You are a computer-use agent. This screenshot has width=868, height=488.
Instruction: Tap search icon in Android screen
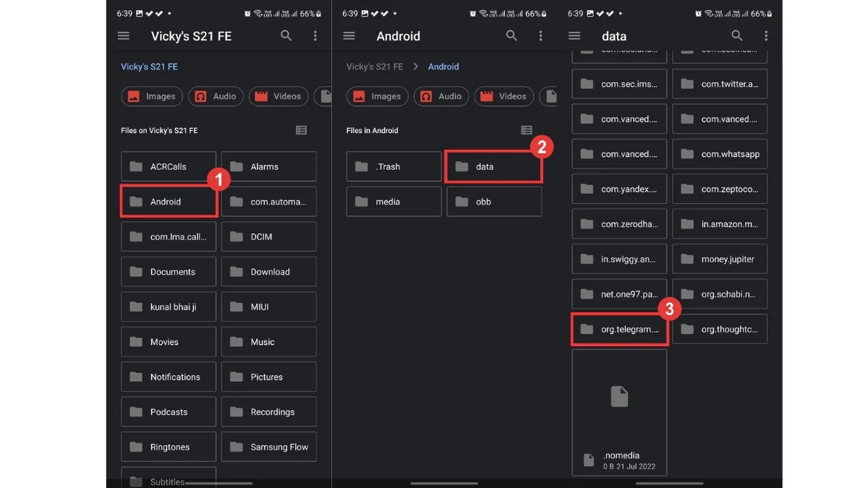511,36
